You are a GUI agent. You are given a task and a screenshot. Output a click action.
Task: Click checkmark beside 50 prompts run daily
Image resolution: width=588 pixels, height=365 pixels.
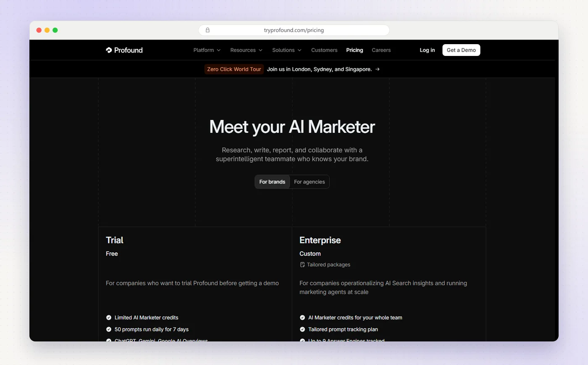coord(109,329)
